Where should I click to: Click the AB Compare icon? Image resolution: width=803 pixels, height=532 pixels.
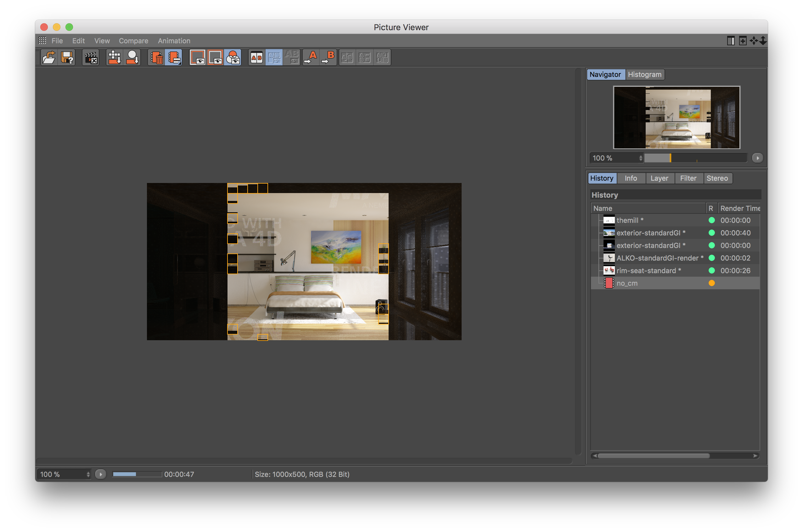256,57
